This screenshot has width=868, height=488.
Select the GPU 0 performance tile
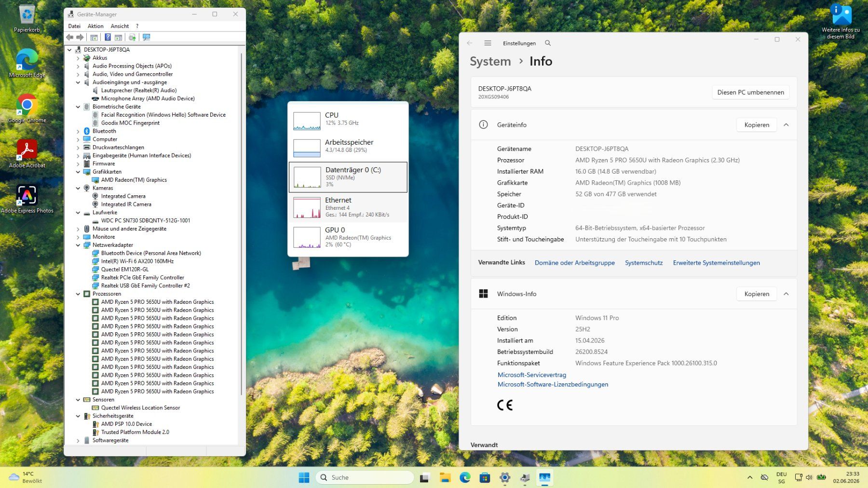(348, 237)
